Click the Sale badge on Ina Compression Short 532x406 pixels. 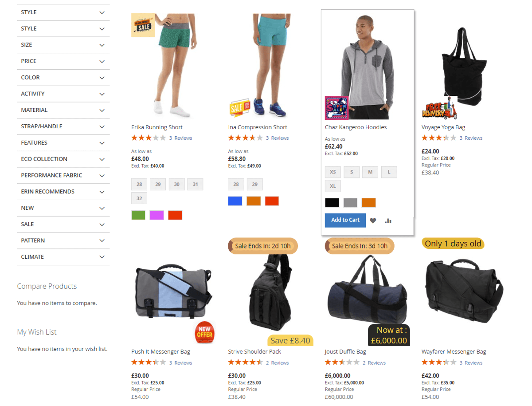(240, 108)
